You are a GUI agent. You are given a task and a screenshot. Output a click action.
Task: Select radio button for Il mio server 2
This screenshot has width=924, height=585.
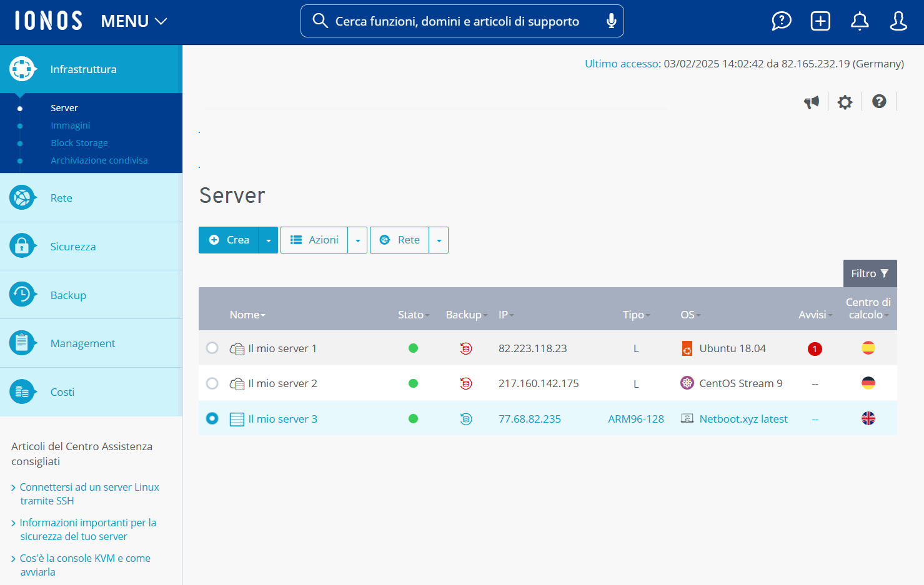(212, 383)
